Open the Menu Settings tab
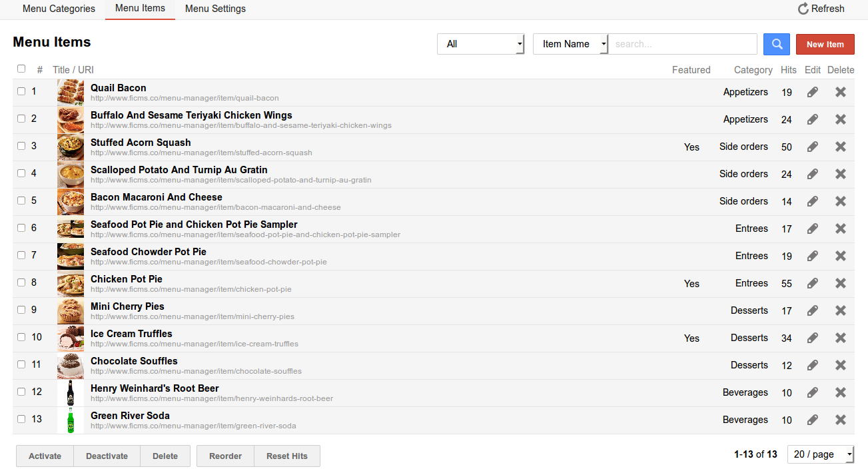This screenshot has height=469, width=868. (215, 9)
